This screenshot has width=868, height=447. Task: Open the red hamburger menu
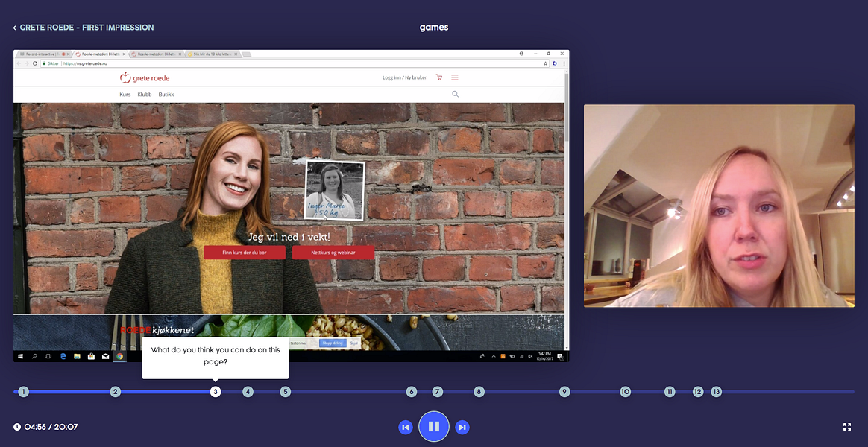point(455,77)
